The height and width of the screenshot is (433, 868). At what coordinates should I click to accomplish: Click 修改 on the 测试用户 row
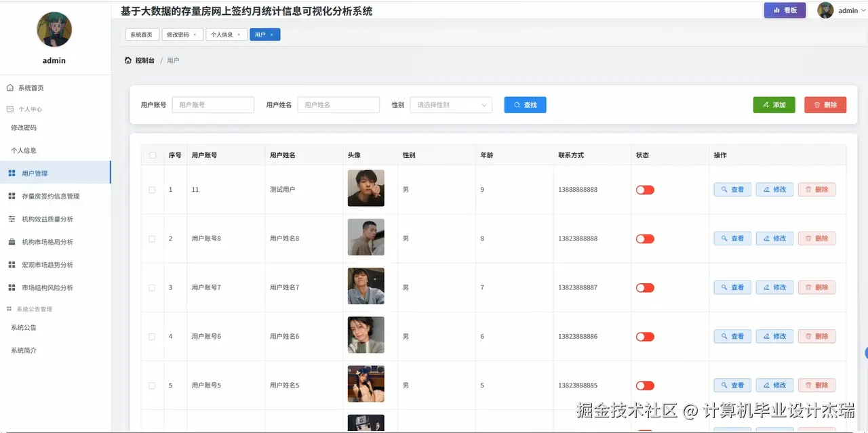(774, 189)
